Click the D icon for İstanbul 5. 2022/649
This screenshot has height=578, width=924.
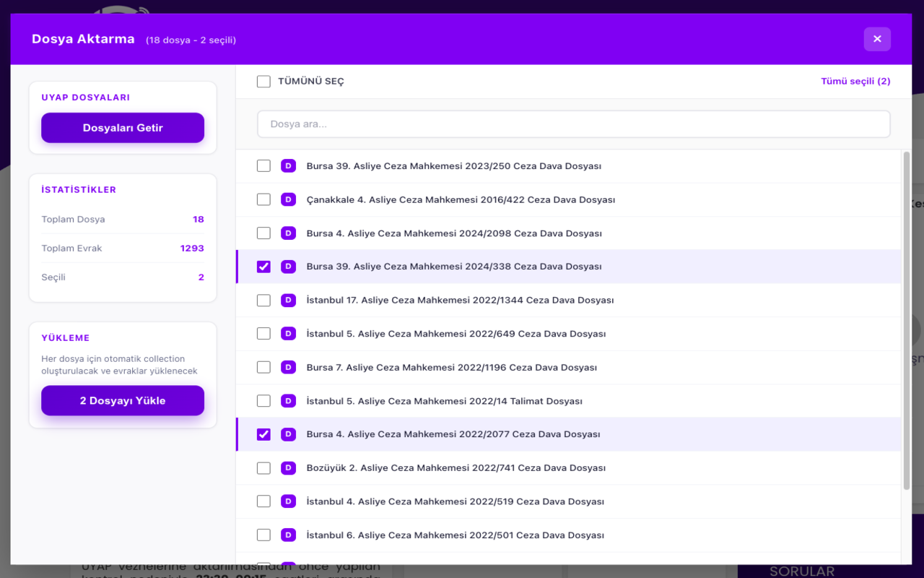point(288,334)
